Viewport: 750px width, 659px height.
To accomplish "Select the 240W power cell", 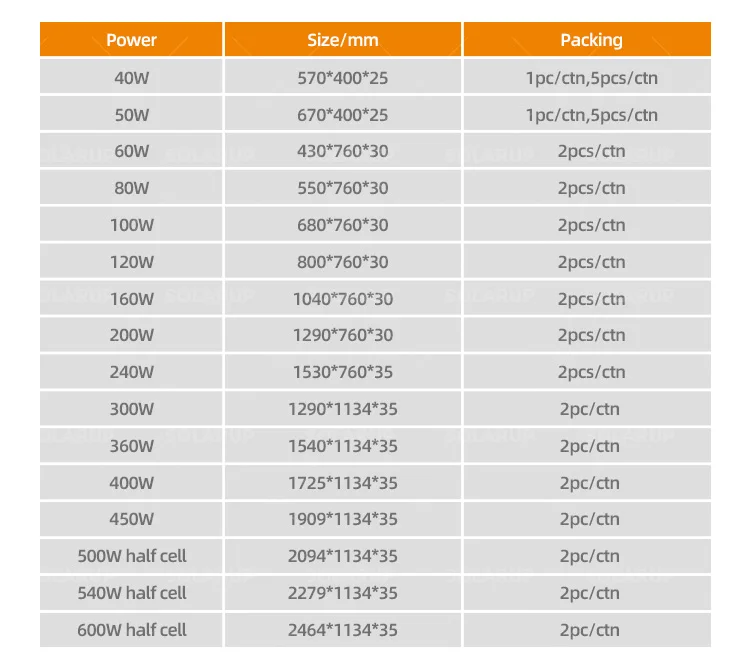I will click(x=131, y=372).
